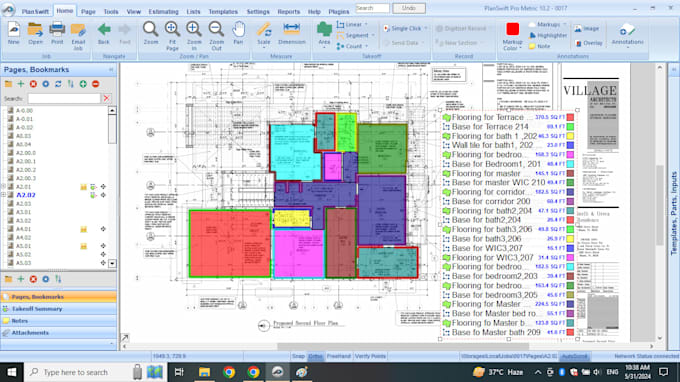Switch to Attachments panel
The width and height of the screenshot is (680, 382).
[59, 333]
